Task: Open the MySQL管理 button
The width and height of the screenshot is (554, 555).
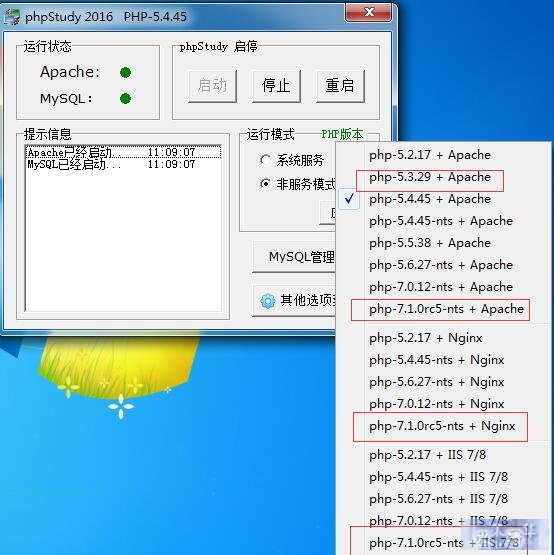Action: click(x=294, y=257)
